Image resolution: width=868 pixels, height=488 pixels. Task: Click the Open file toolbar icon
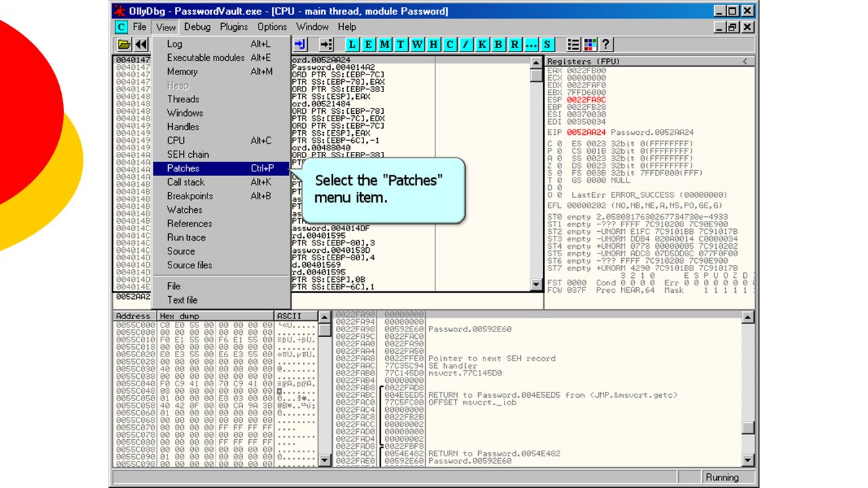[124, 45]
